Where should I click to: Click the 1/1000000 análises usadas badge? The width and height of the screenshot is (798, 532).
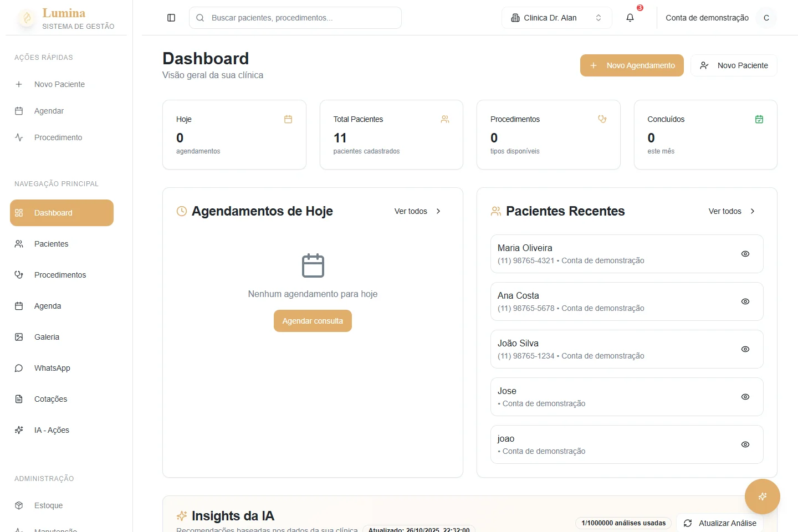[623, 523]
